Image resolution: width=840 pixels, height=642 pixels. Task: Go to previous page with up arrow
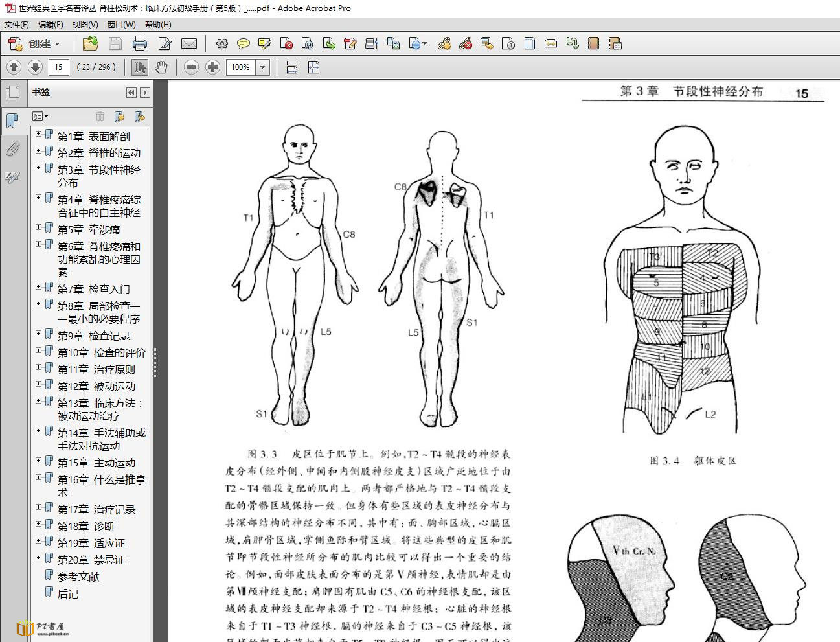click(x=14, y=67)
